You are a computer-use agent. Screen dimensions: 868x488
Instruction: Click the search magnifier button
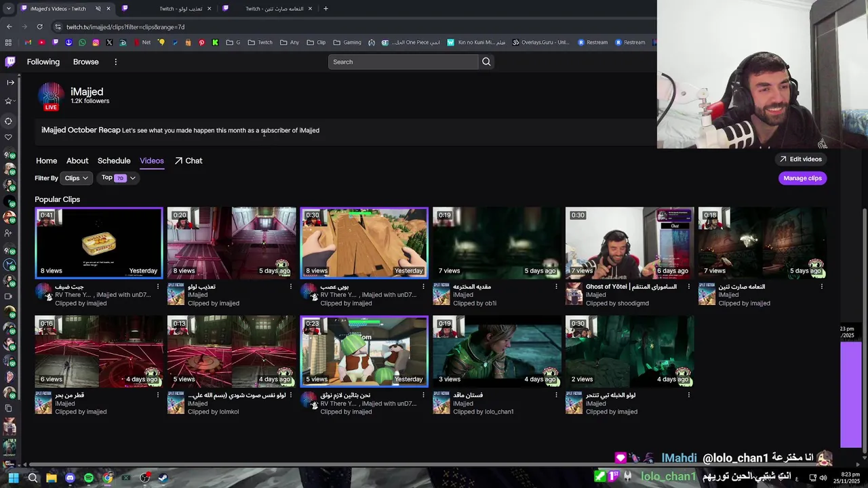[x=486, y=62]
